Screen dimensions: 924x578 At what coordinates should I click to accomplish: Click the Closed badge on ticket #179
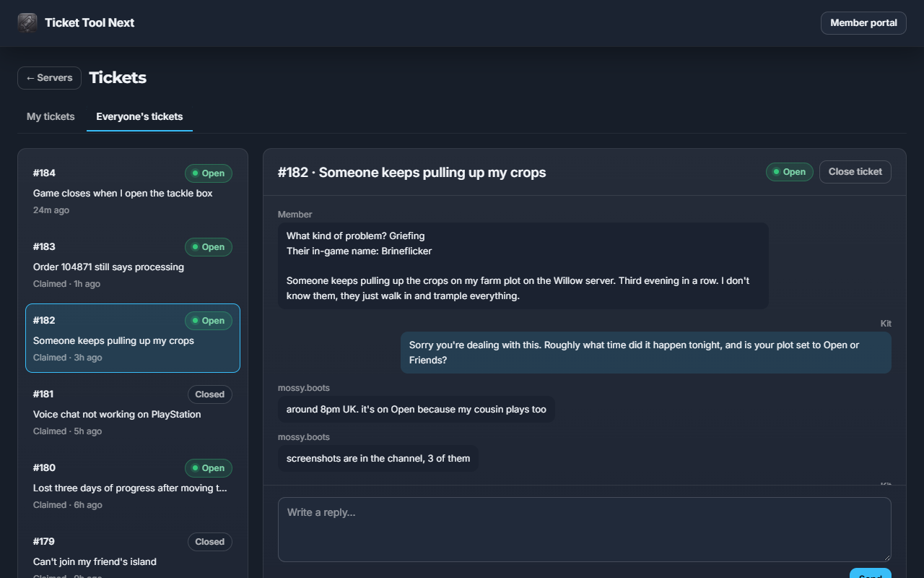[x=210, y=542]
